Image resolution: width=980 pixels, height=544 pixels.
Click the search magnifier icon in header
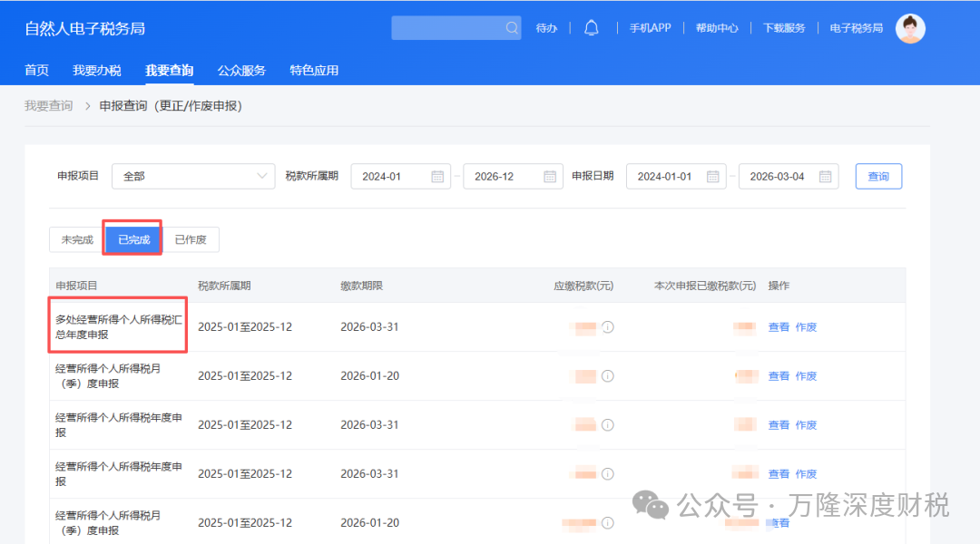(512, 28)
